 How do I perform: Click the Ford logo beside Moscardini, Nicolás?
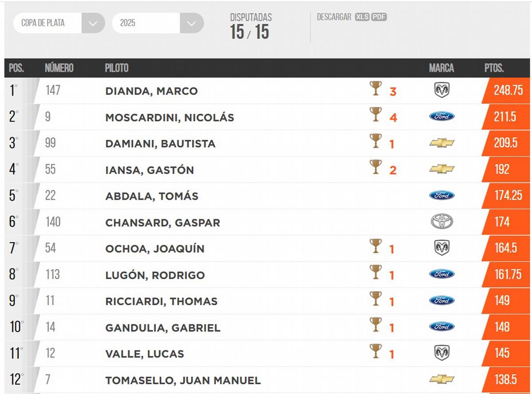pos(442,117)
